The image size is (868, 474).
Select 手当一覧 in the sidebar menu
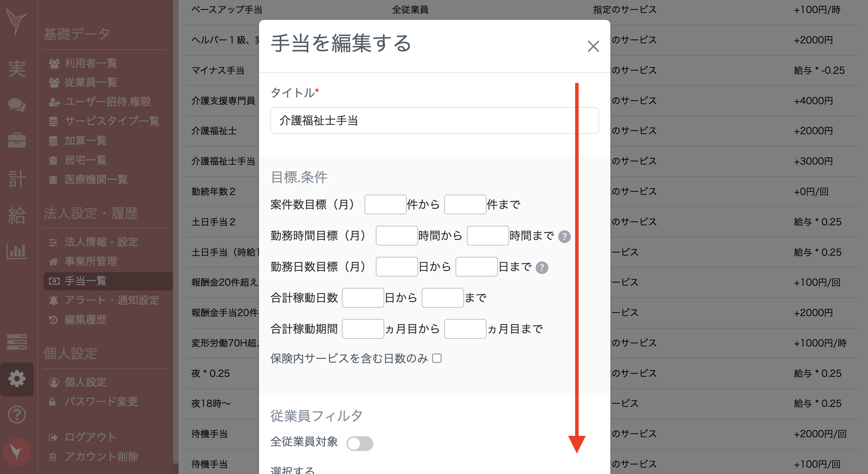(86, 281)
